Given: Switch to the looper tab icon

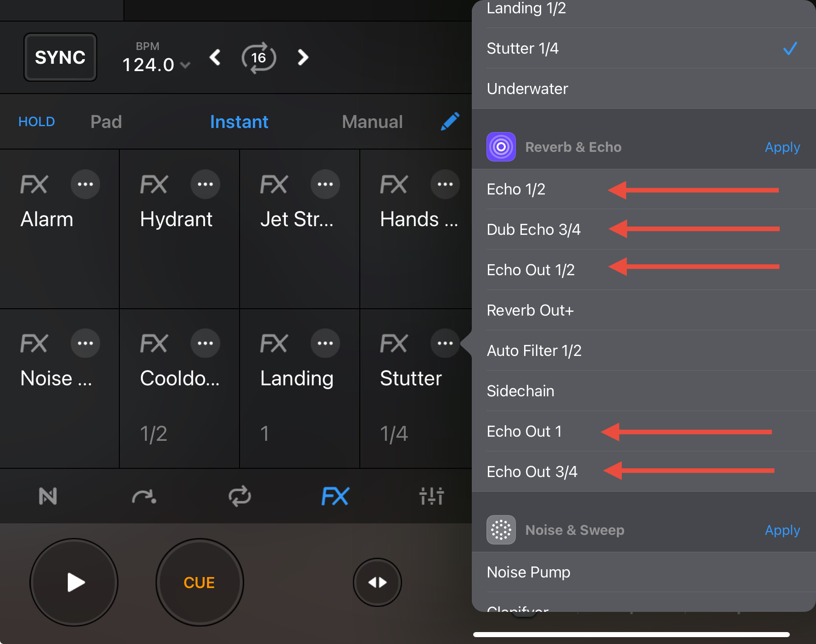Looking at the screenshot, I should (240, 496).
